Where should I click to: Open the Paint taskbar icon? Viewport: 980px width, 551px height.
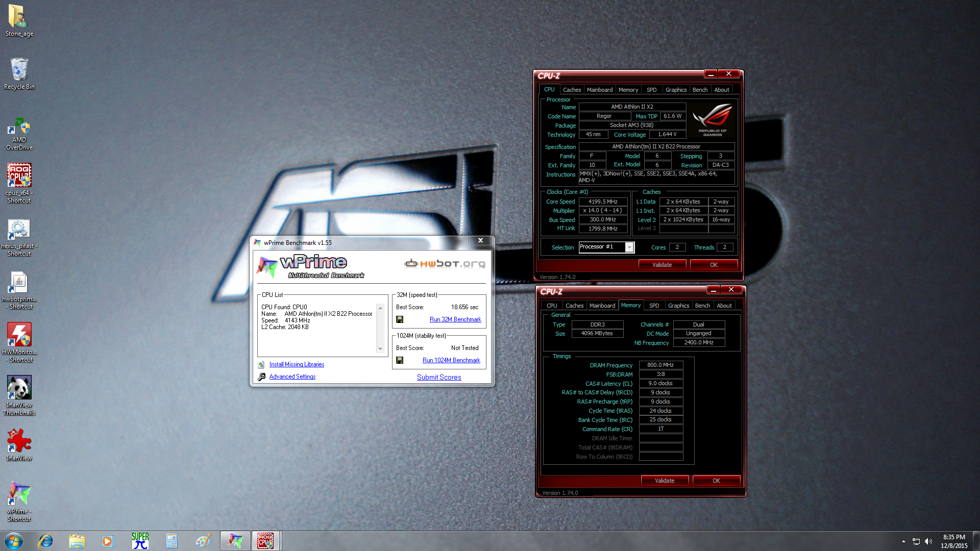(203, 541)
